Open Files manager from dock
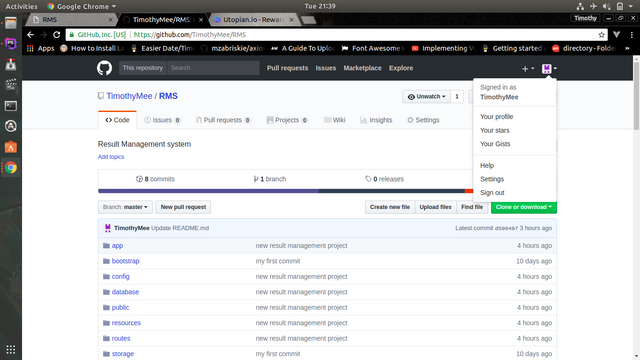The width and height of the screenshot is (640, 360). tap(11, 23)
